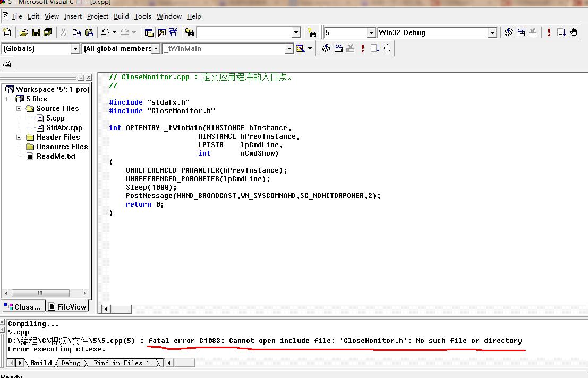This screenshot has height=378, width=588.
Task: Select the Debug output tab
Action: point(71,363)
